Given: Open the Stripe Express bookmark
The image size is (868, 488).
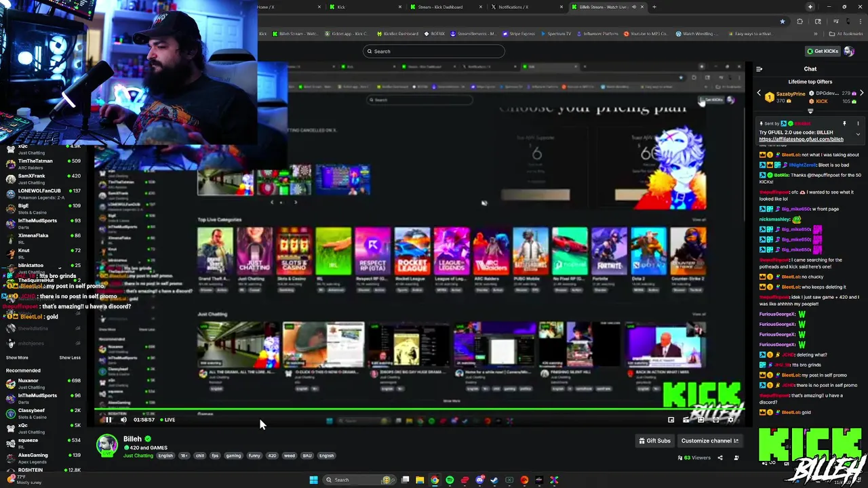Looking at the screenshot, I should (519, 33).
